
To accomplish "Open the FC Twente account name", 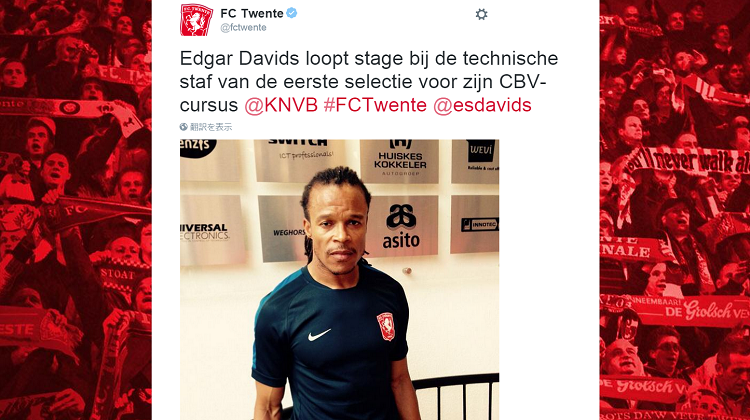I will tap(252, 13).
